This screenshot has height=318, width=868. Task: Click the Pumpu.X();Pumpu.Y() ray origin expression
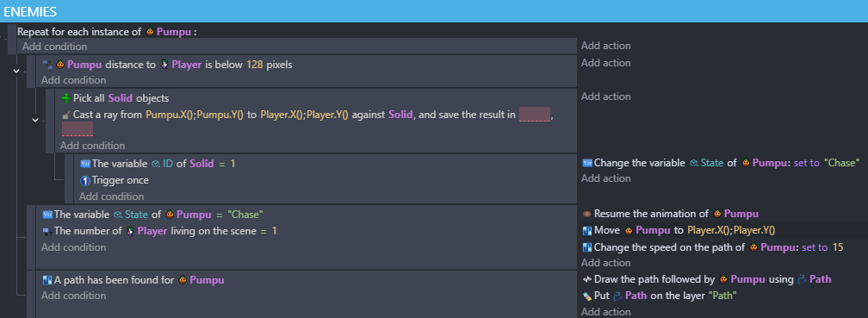click(x=195, y=115)
